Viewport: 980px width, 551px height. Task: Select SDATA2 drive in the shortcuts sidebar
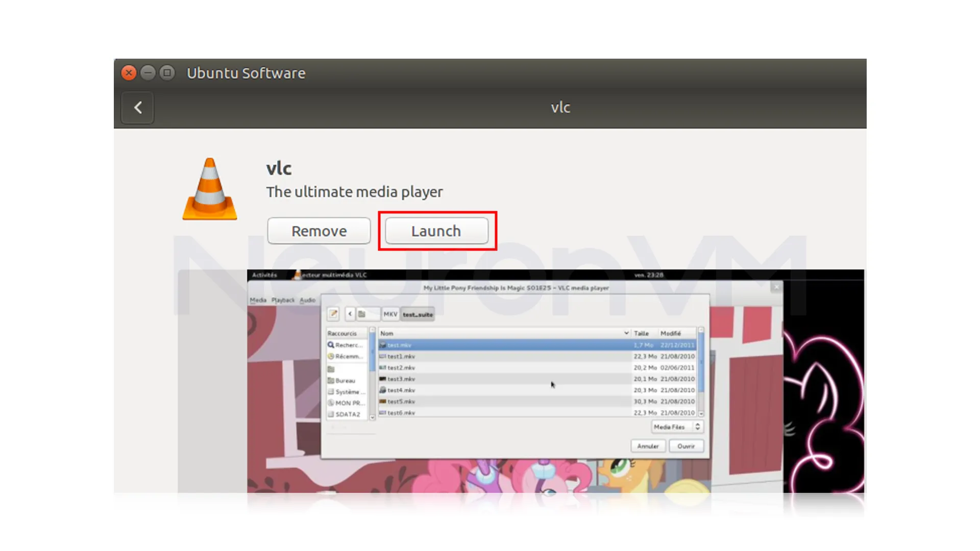pos(345,414)
